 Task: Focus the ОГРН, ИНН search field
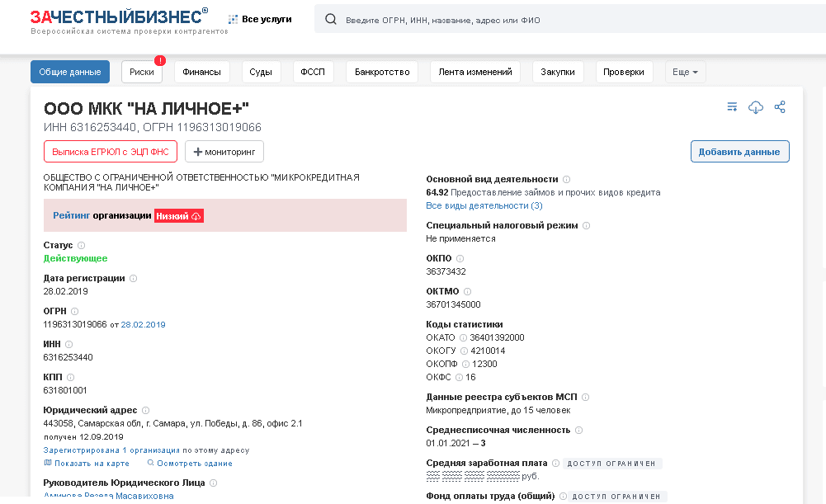[x=569, y=20]
